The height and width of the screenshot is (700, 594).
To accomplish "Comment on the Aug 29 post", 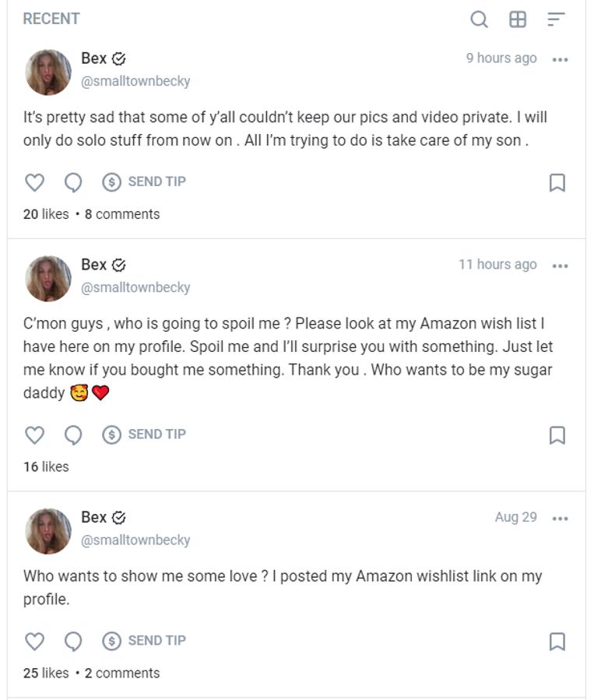I will click(73, 641).
